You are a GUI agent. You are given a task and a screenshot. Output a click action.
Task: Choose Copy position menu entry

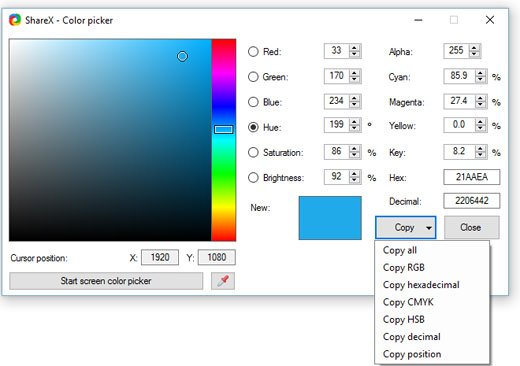(x=432, y=354)
